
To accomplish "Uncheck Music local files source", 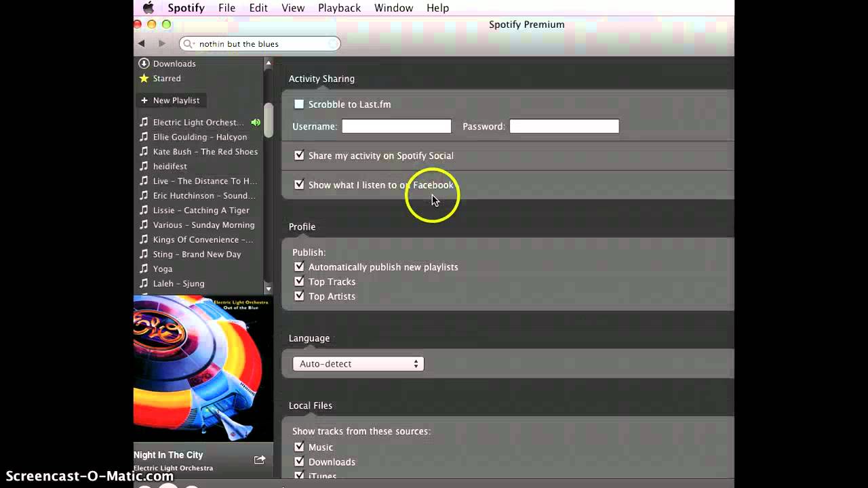I will [299, 447].
